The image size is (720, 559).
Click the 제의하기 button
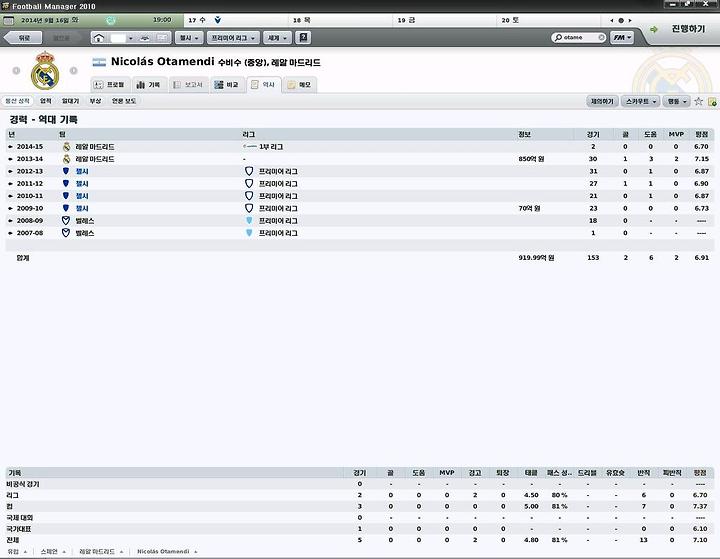(x=602, y=101)
